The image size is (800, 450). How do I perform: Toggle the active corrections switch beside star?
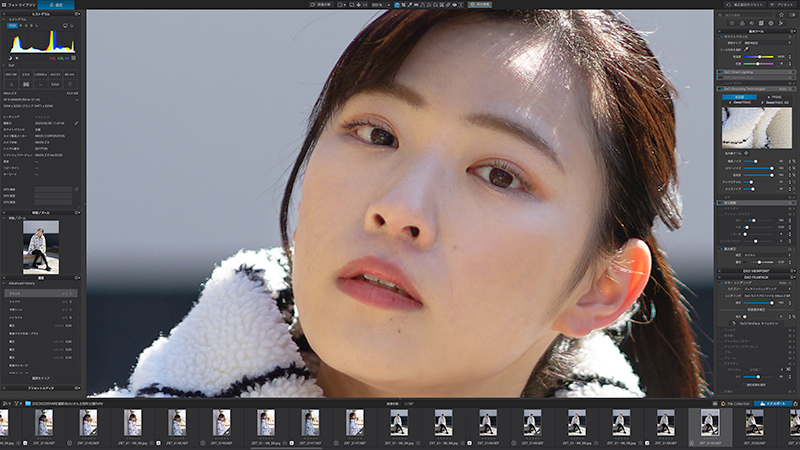tap(792, 15)
